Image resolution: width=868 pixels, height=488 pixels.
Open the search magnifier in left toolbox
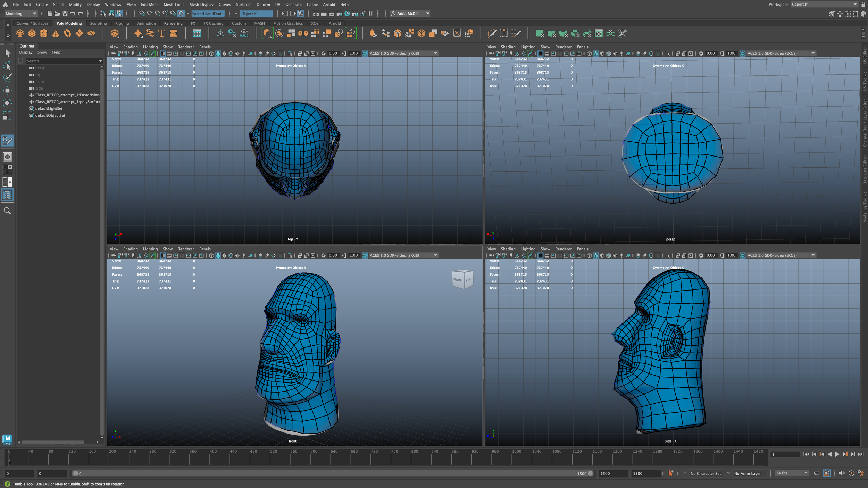click(7, 211)
